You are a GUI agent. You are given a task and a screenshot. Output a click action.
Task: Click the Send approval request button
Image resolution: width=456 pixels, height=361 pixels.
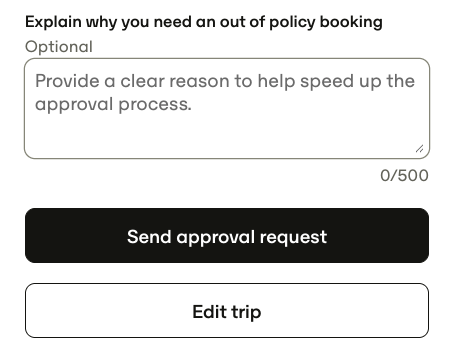click(227, 236)
